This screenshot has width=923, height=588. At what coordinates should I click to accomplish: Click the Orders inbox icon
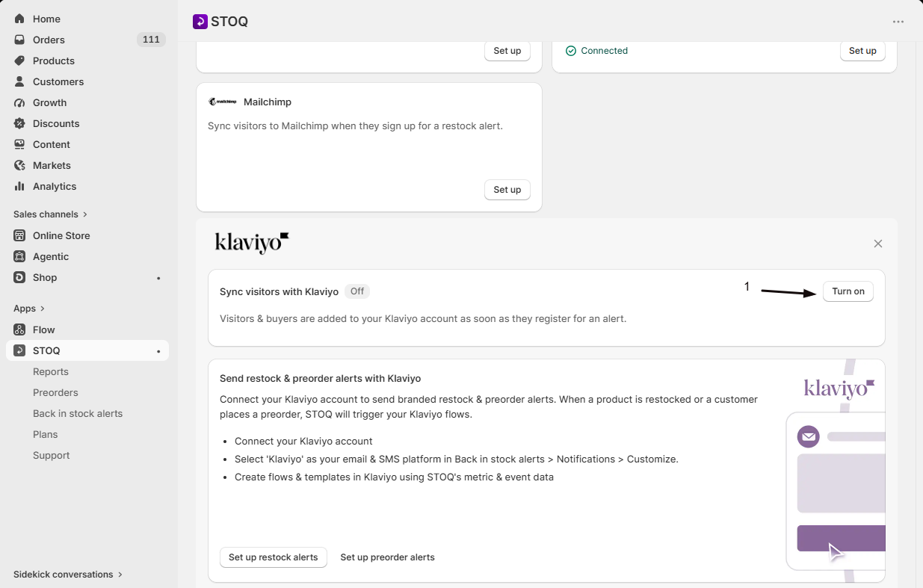point(19,40)
